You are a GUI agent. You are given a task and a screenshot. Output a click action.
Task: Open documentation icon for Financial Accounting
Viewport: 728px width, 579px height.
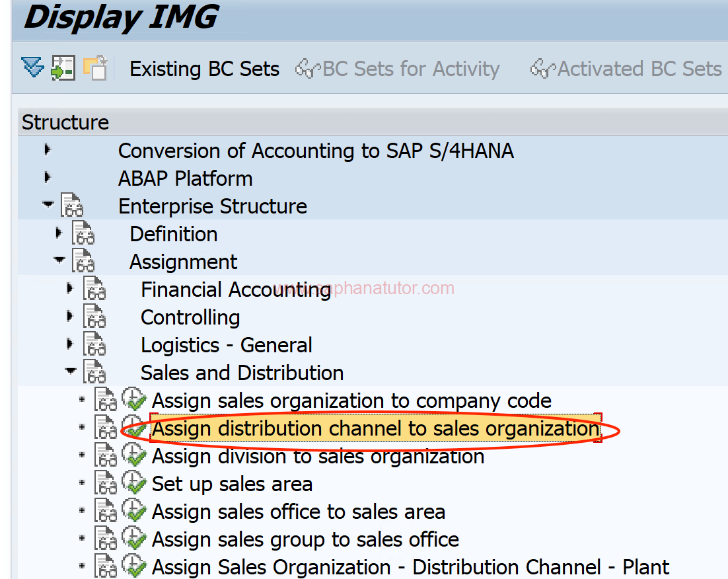click(x=94, y=289)
